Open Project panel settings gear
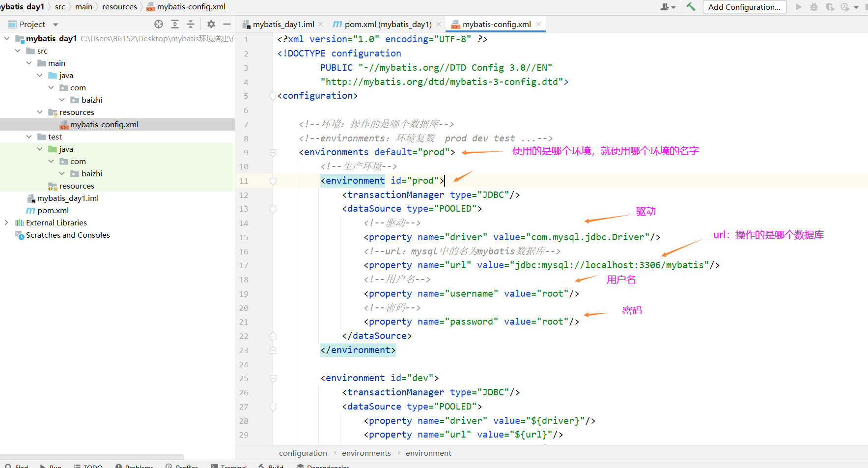 [211, 24]
